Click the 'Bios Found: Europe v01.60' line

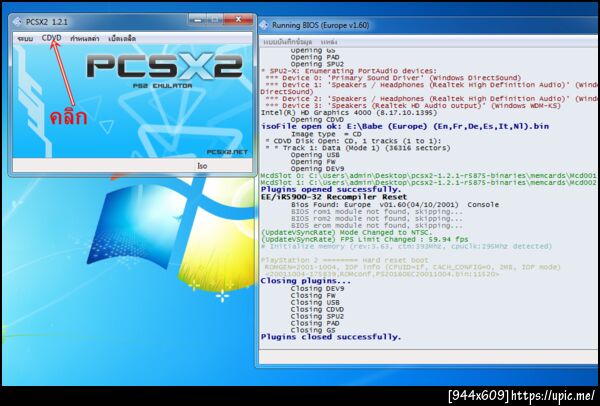click(395, 205)
